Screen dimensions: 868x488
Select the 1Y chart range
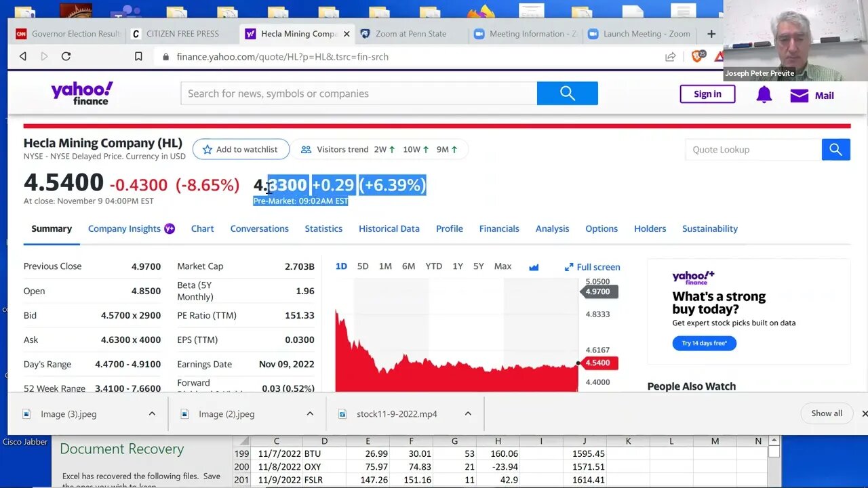click(x=458, y=266)
